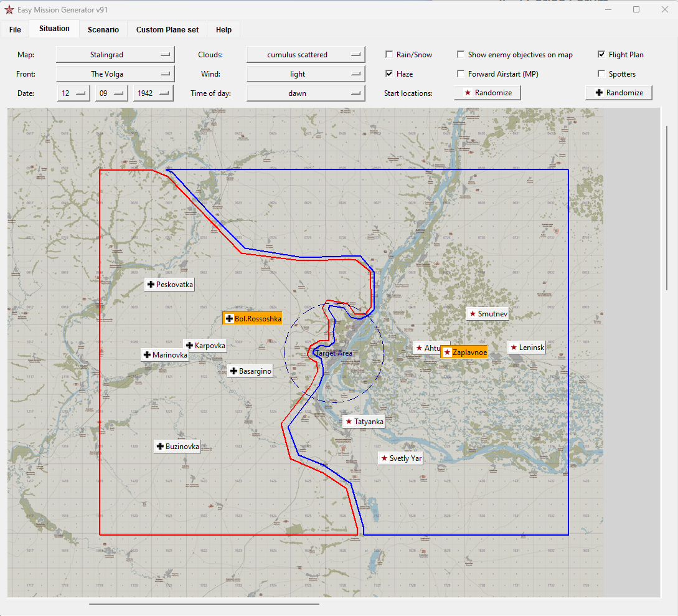Open the Front dropdown showing The Volga
678x616 pixels.
coord(115,73)
